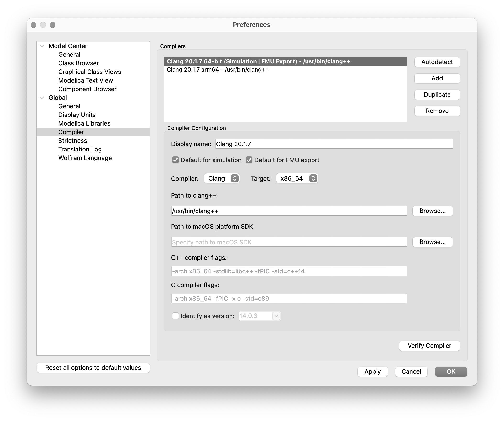Screen dimensions: 504x421
Task: Select the Global tree heading
Action: tap(58, 98)
